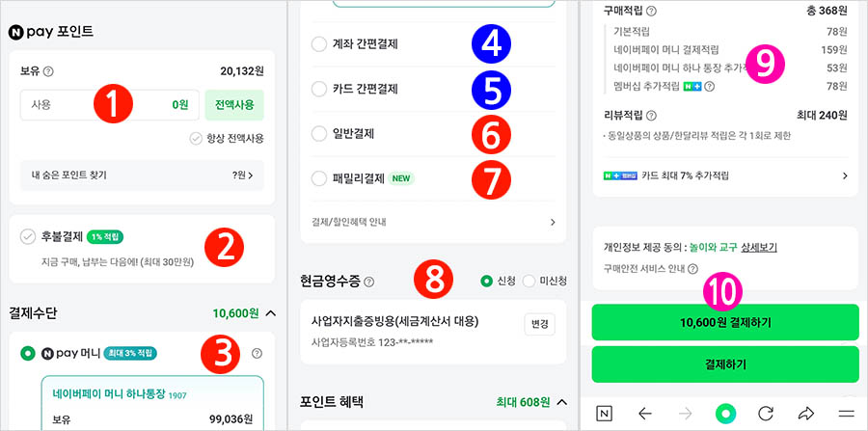
Task: Tap the share arrow icon
Action: click(x=806, y=414)
